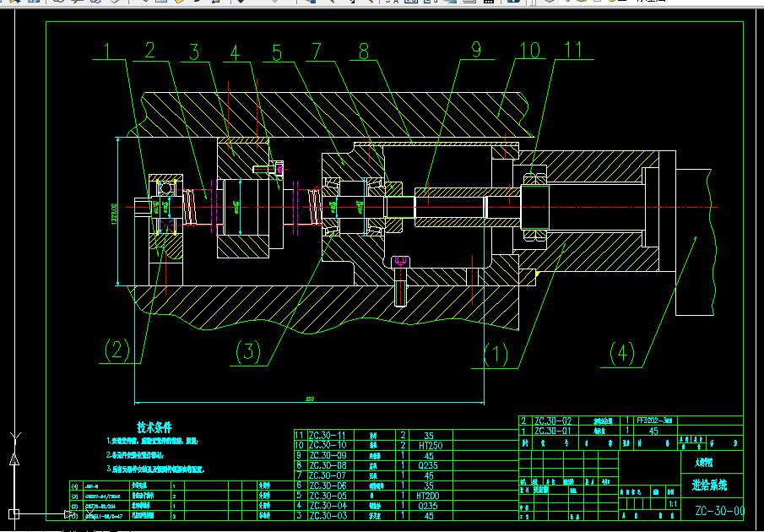Click the UCS origin icon
Viewport: 764px width, 532px height.
pos(14,514)
